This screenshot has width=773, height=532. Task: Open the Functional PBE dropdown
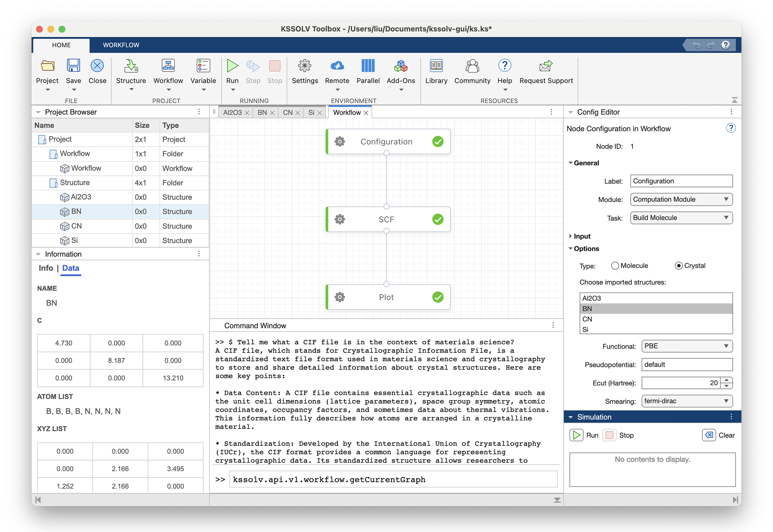[687, 346]
